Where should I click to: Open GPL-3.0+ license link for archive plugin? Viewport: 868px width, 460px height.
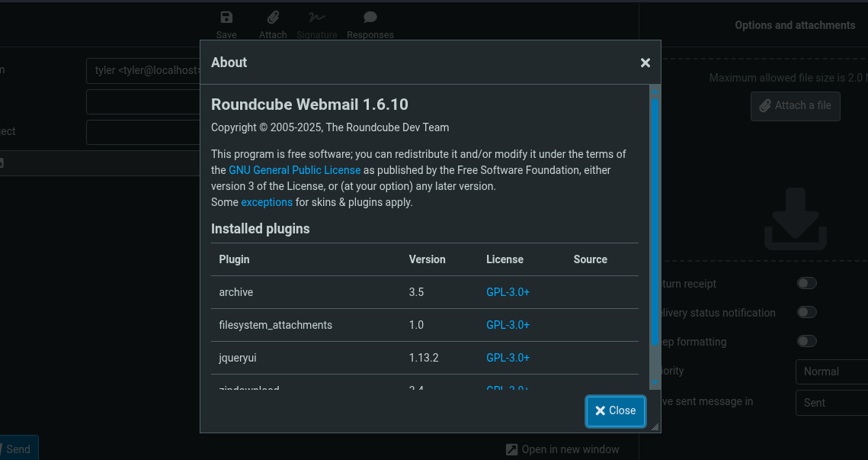point(508,292)
